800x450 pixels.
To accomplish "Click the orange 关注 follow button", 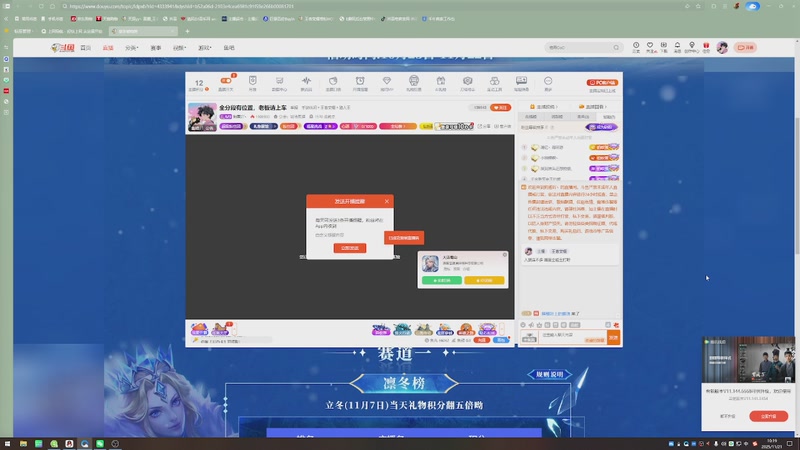I will [x=500, y=108].
